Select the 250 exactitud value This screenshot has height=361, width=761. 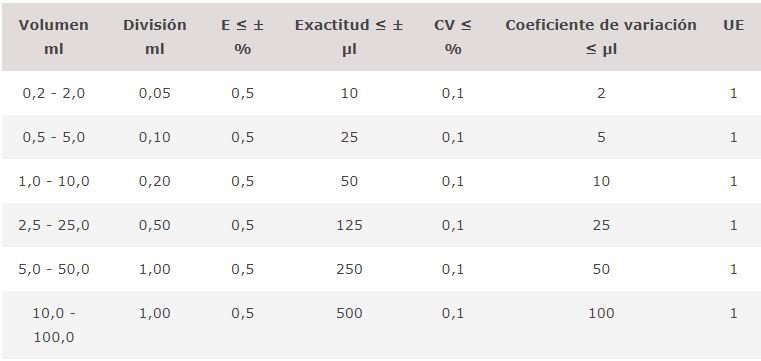[349, 269]
